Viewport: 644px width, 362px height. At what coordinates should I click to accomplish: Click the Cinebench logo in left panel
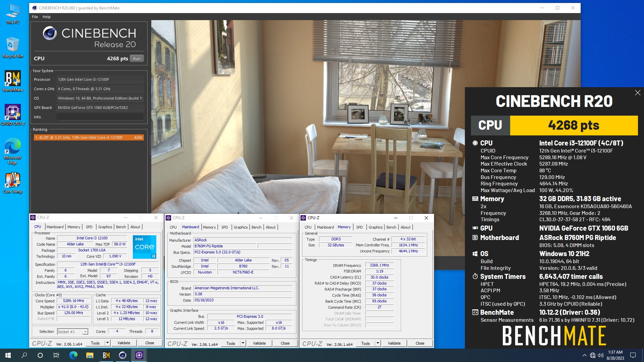coord(89,37)
